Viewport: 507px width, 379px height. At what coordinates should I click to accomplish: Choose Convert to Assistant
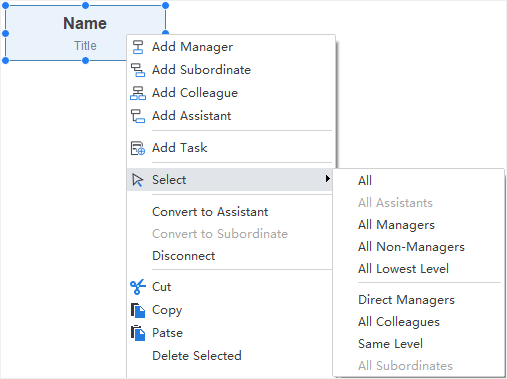210,212
